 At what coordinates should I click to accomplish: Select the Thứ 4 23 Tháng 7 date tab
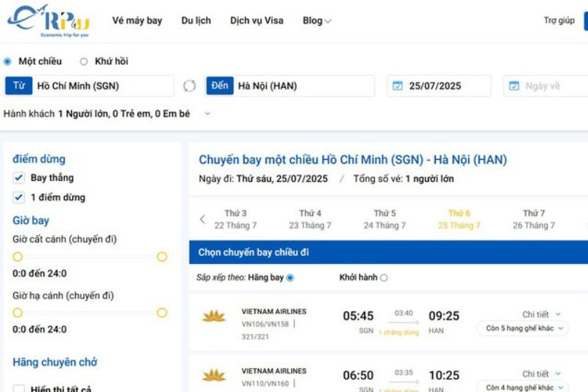point(310,219)
